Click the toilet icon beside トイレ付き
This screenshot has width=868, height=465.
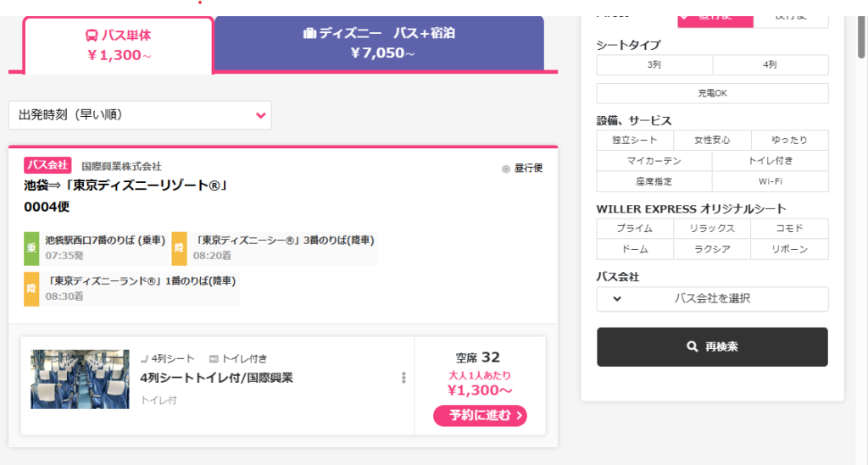click(x=214, y=359)
